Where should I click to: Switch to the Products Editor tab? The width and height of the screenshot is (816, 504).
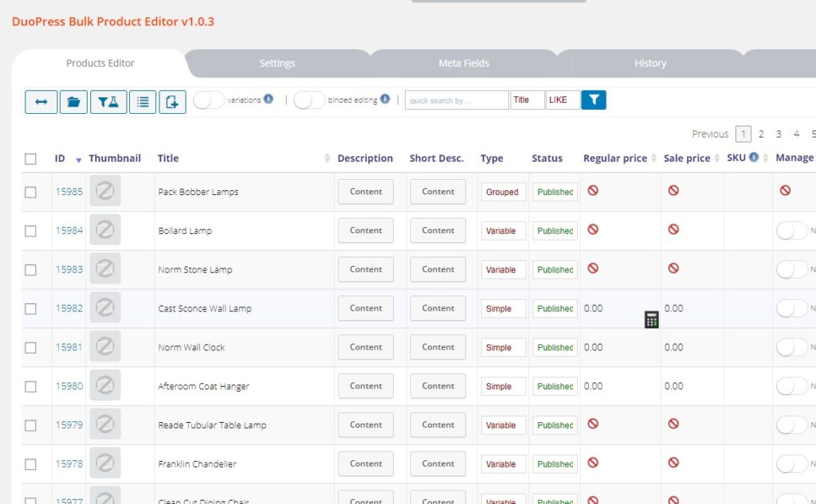click(x=100, y=63)
